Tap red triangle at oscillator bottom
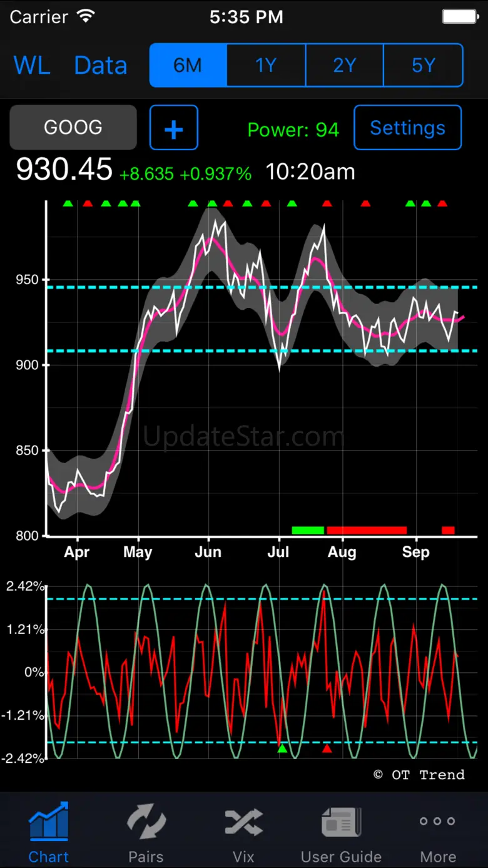The width and height of the screenshot is (488, 868). 327,748
